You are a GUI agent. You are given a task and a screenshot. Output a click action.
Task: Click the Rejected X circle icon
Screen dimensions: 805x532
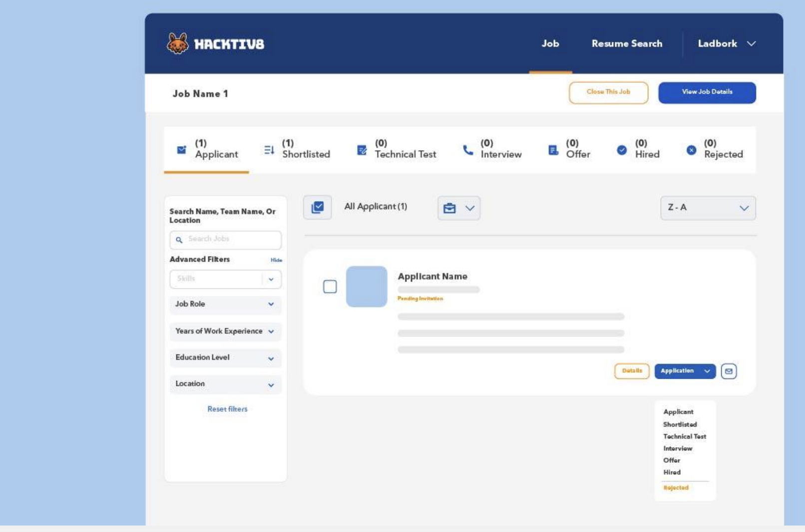[691, 150]
